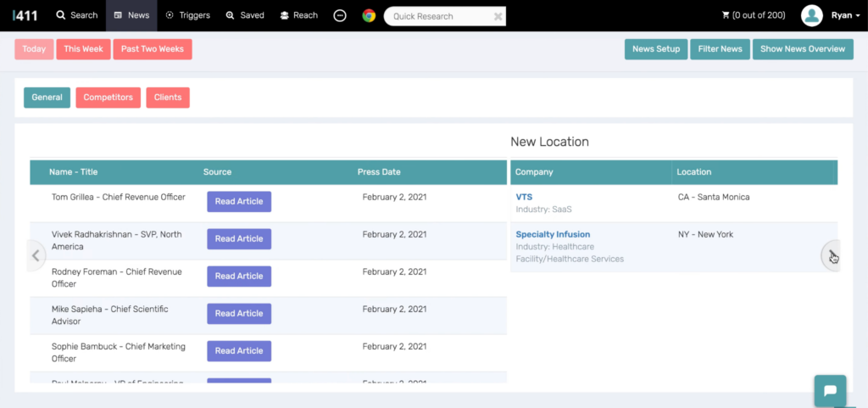Read Article for Sophie Bambuck

(x=239, y=351)
